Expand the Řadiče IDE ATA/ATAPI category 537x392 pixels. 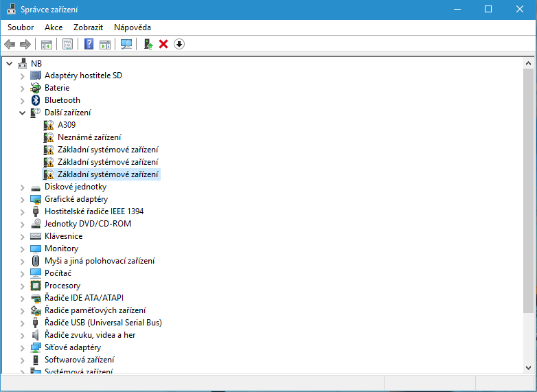pyautogui.click(x=22, y=299)
